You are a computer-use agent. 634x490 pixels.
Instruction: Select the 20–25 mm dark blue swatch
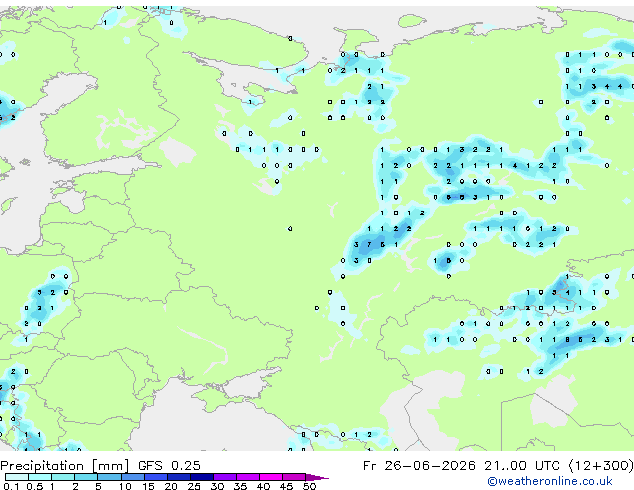(x=179, y=477)
